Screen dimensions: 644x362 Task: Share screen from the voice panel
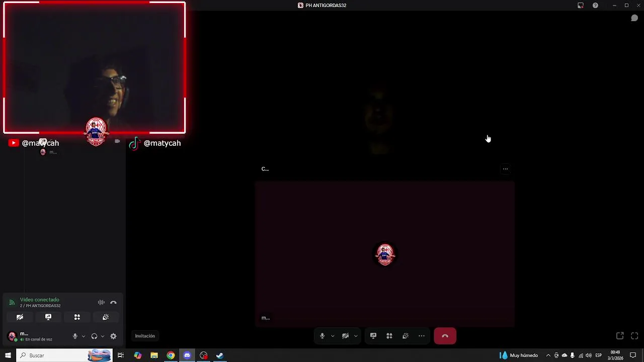pyautogui.click(x=48, y=317)
